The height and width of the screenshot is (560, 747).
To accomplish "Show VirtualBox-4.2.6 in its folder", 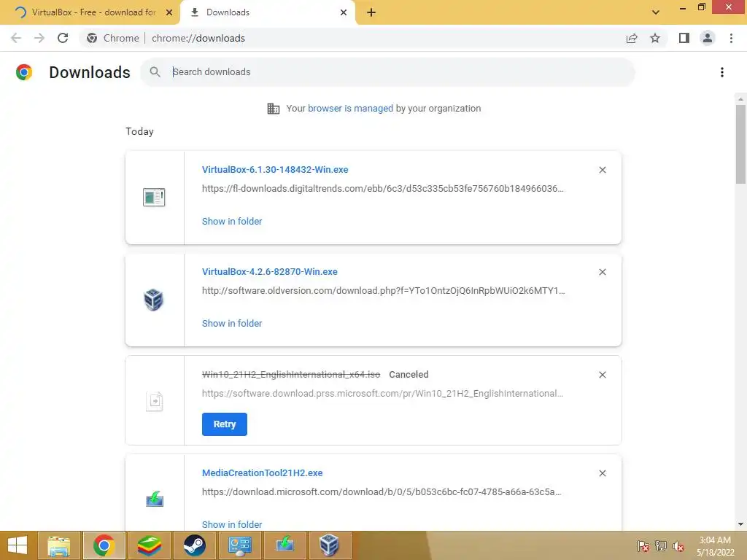I will tap(232, 323).
